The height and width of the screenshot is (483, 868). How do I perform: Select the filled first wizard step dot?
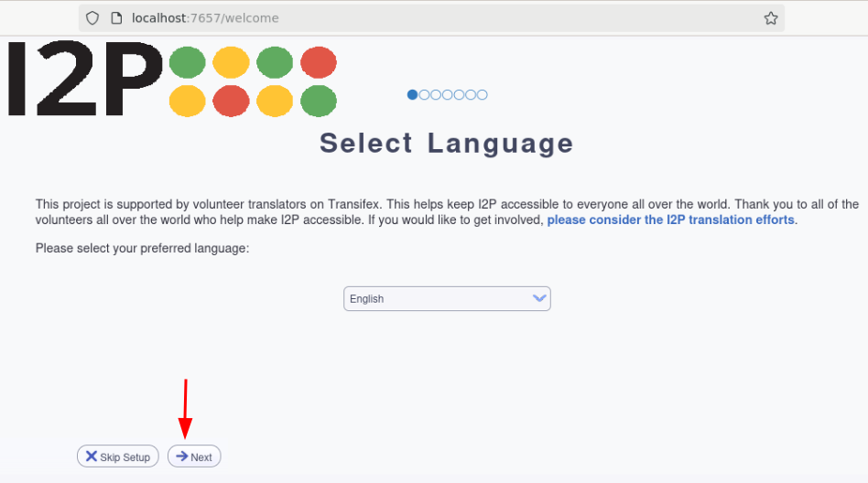coord(412,94)
